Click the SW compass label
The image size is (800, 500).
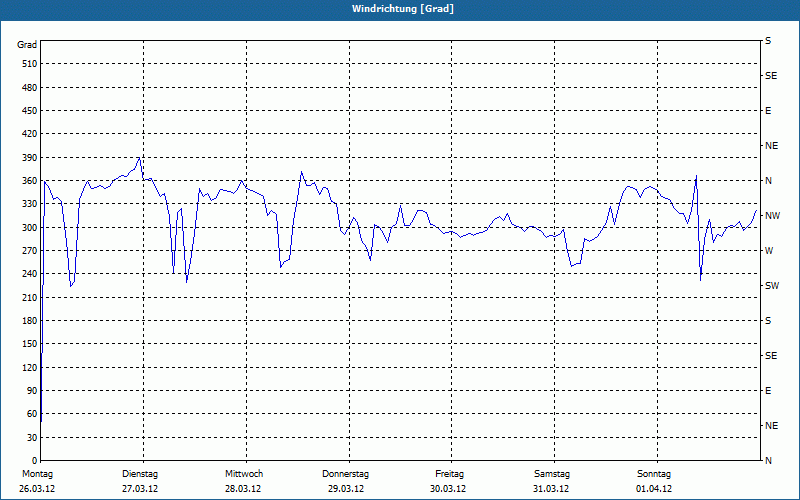coord(772,286)
